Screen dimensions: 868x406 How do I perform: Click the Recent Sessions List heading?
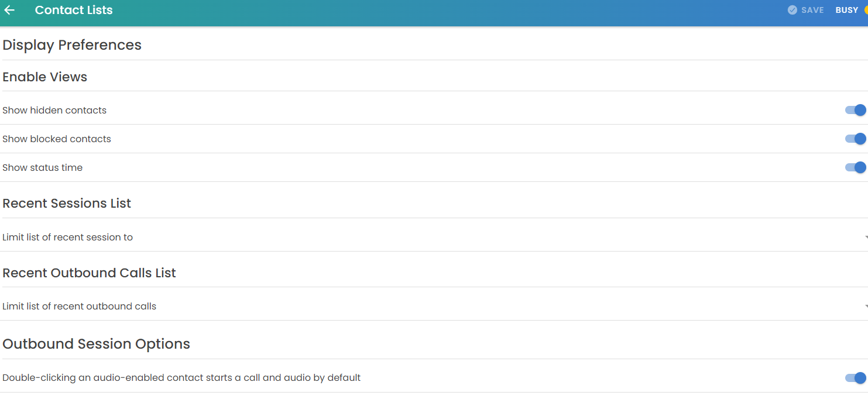pyautogui.click(x=67, y=204)
